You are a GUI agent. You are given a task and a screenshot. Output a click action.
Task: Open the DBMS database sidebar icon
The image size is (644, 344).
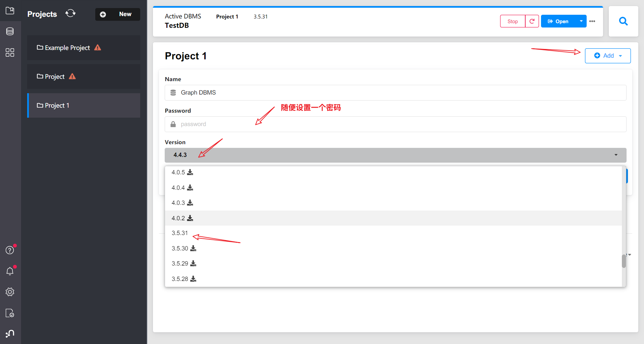coord(10,32)
